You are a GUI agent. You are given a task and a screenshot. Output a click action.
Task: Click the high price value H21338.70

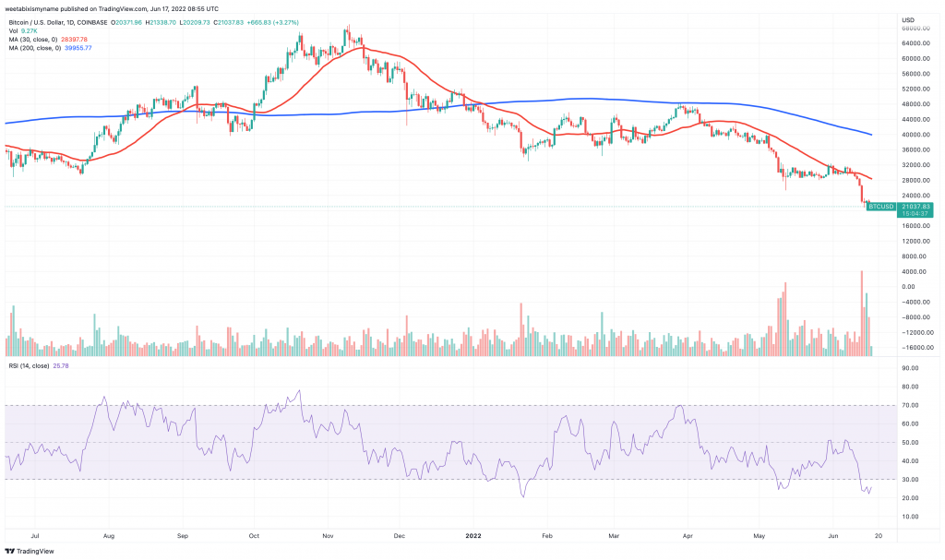point(161,23)
